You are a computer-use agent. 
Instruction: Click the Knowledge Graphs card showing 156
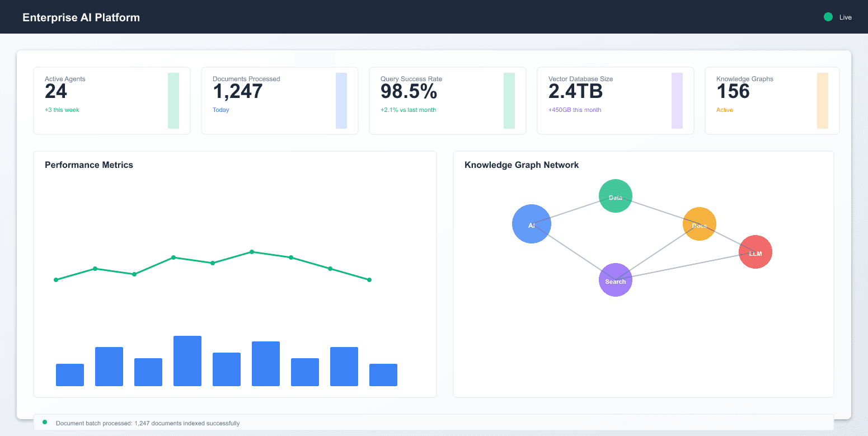(772, 101)
